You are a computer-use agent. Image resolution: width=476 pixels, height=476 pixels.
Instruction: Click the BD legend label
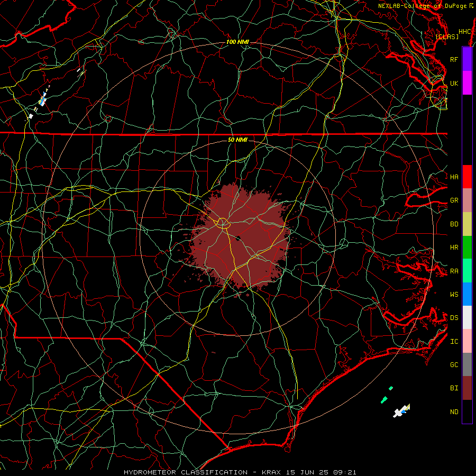(454, 224)
